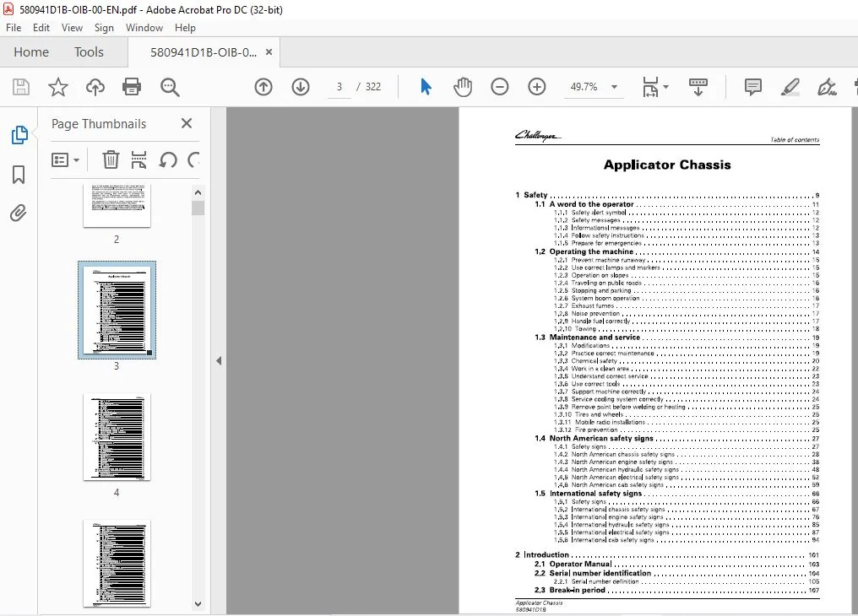The height and width of the screenshot is (616, 858).
Task: Select page 4 thumbnail
Action: [117, 437]
